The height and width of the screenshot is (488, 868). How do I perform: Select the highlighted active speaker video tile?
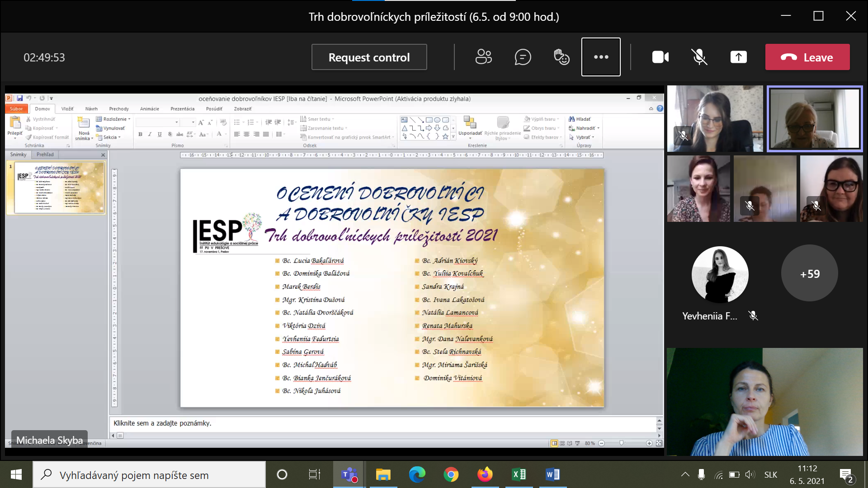(815, 118)
